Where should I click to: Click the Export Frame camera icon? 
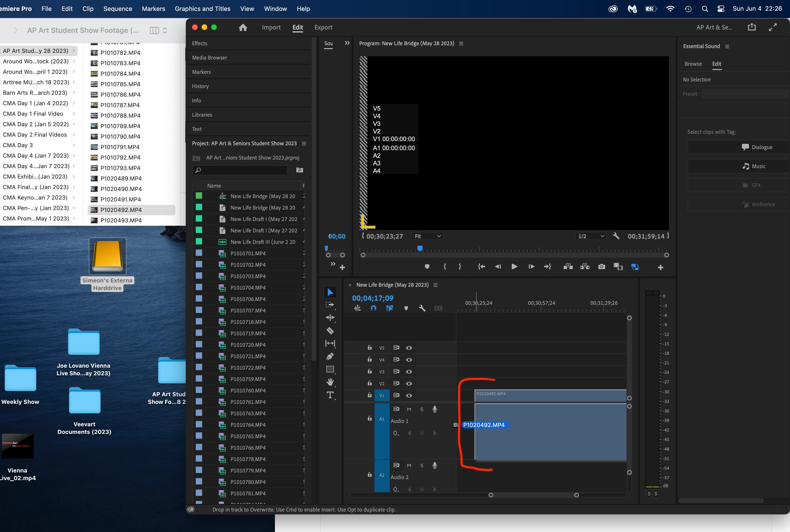[601, 267]
